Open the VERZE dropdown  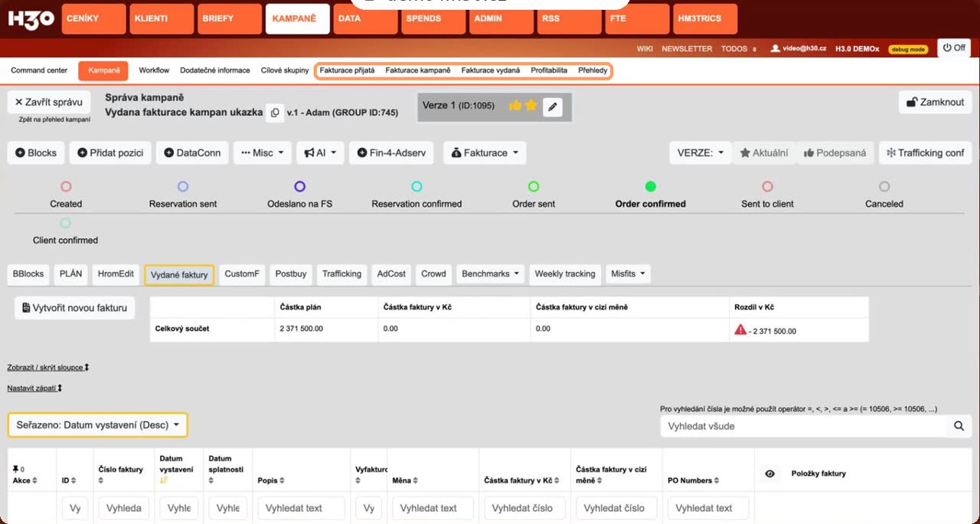pos(701,152)
